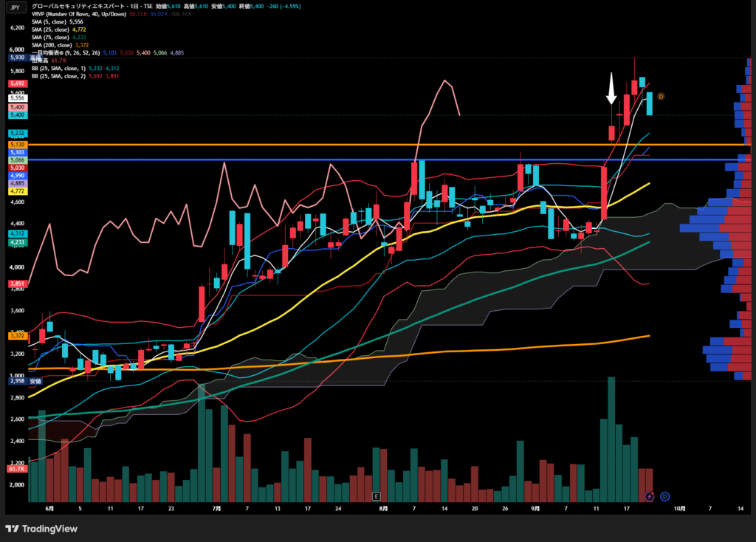The image size is (756, 542).
Task: Click the earnings E marker on time axis
Action: click(x=376, y=496)
